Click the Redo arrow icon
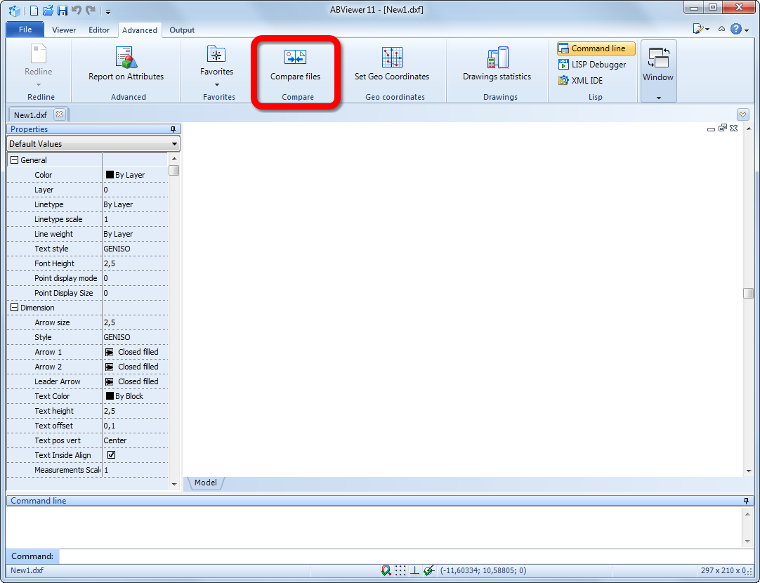Screen dimensions: 760x583 [x=91, y=10]
